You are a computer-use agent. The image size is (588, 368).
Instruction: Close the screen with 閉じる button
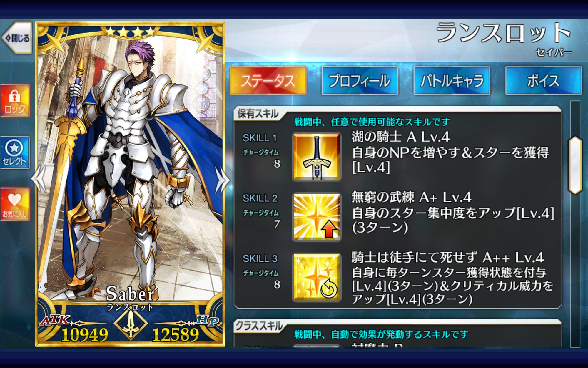[17, 38]
